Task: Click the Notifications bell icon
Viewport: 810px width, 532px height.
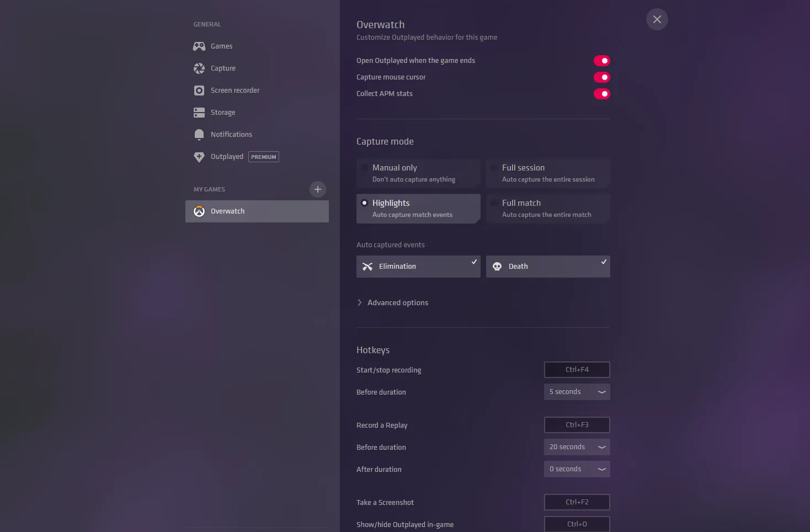Action: click(199, 135)
